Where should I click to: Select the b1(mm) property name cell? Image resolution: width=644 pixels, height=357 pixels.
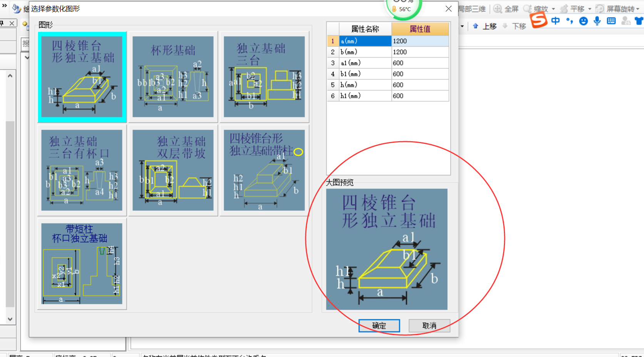[x=365, y=74]
